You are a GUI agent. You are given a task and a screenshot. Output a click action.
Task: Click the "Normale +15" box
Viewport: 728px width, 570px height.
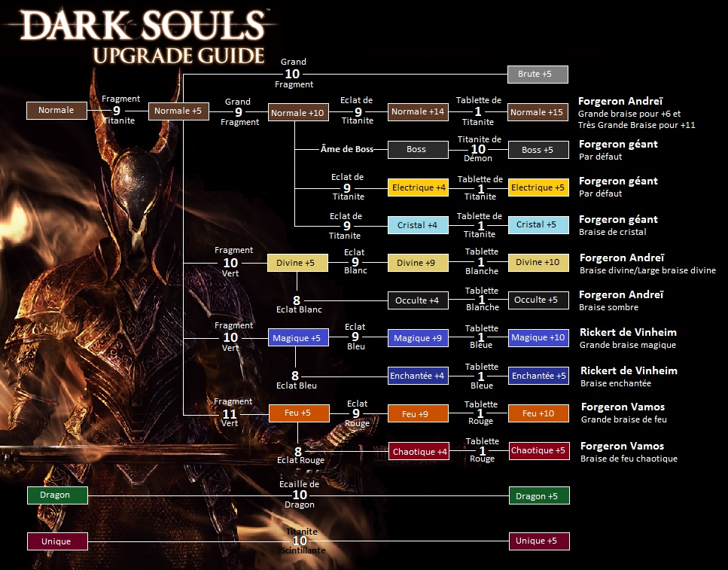538,112
